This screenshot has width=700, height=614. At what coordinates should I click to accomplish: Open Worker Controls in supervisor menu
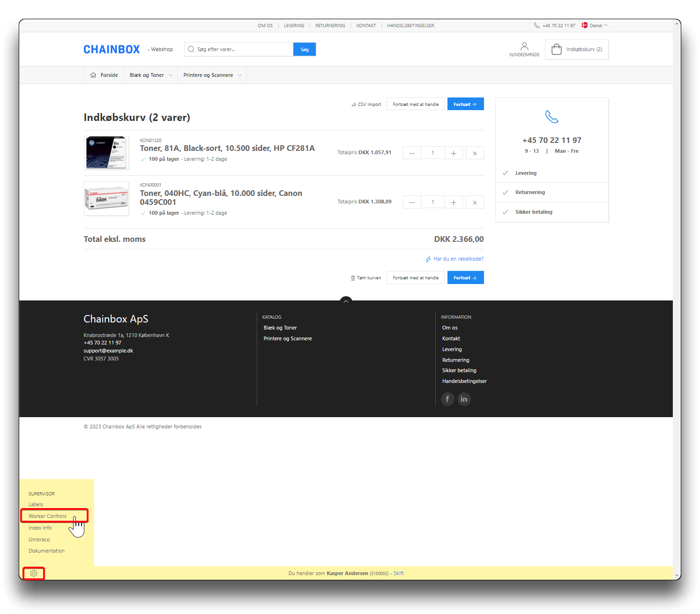tap(47, 516)
